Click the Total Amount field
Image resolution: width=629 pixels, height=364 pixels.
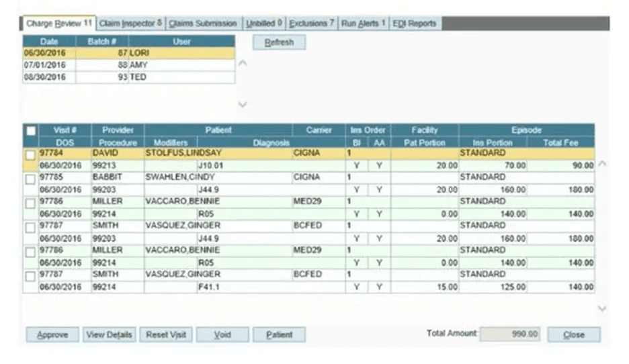click(509, 334)
